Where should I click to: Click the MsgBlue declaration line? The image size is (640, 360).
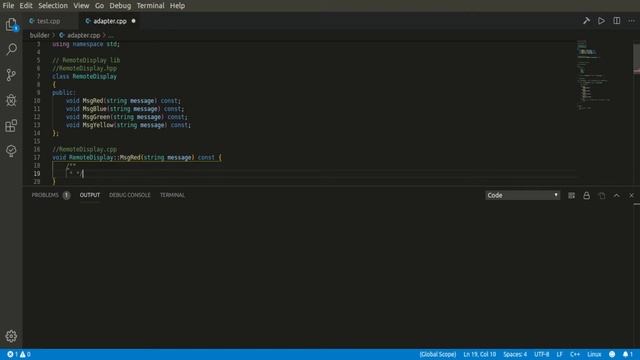click(125, 109)
